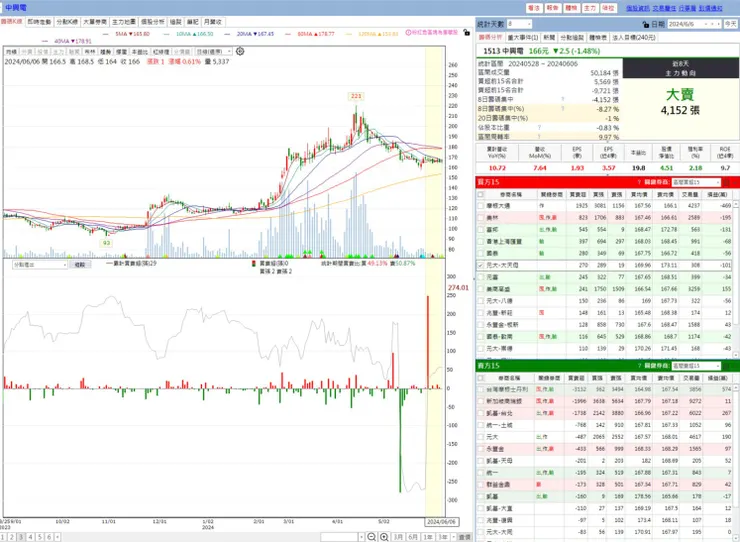Image resolution: width=740 pixels, height=542 pixels.
Task: Uncheck the 元大-大天母 row checkbox
Action: point(480,265)
